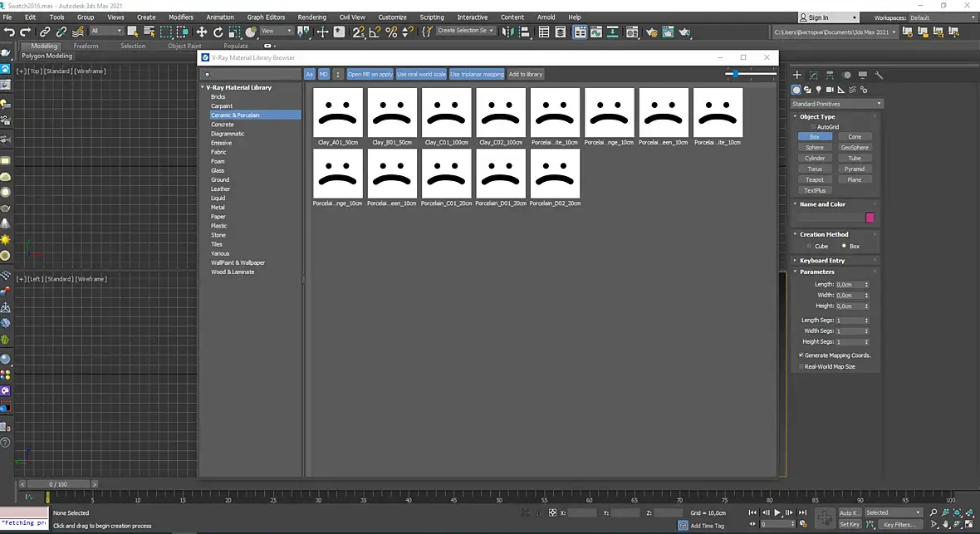Open the Key Filters button
This screenshot has height=534, width=980.
point(899,525)
